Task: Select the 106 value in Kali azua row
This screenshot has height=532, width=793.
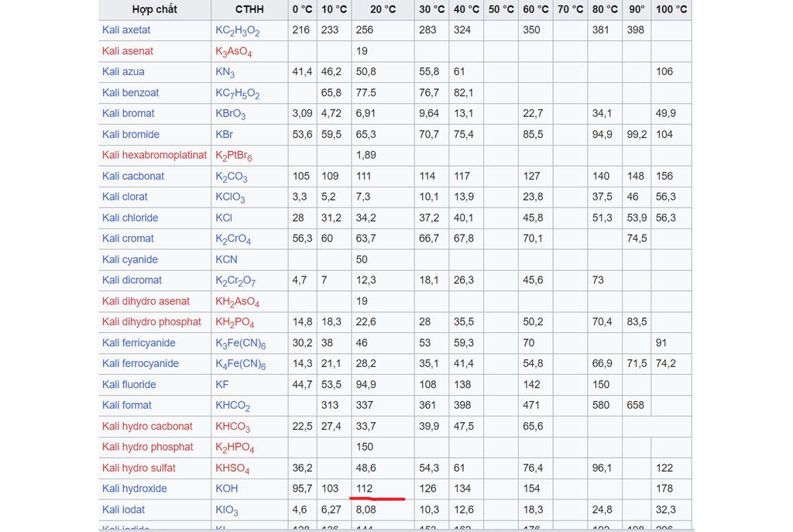Action: 664,72
